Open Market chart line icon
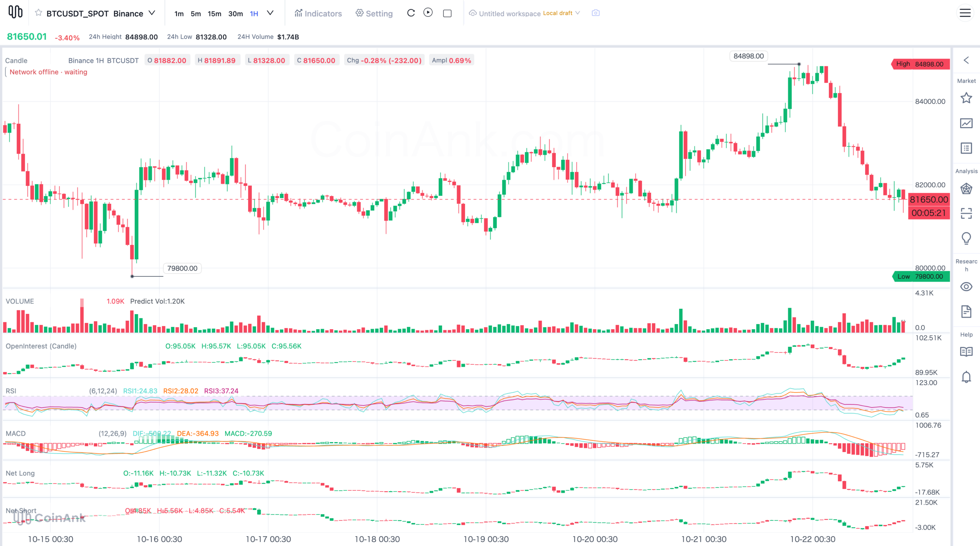Viewport: 980px width, 546px height. tap(966, 123)
